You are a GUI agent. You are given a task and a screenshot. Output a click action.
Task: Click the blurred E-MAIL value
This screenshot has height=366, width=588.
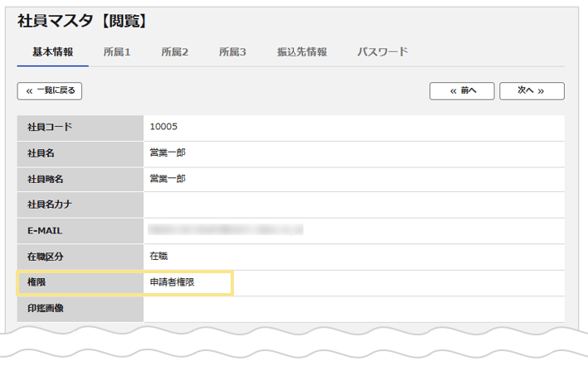coord(226,229)
